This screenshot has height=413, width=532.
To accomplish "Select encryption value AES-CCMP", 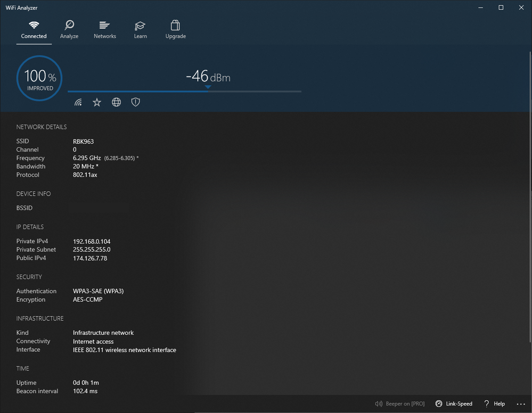I will click(x=87, y=300).
